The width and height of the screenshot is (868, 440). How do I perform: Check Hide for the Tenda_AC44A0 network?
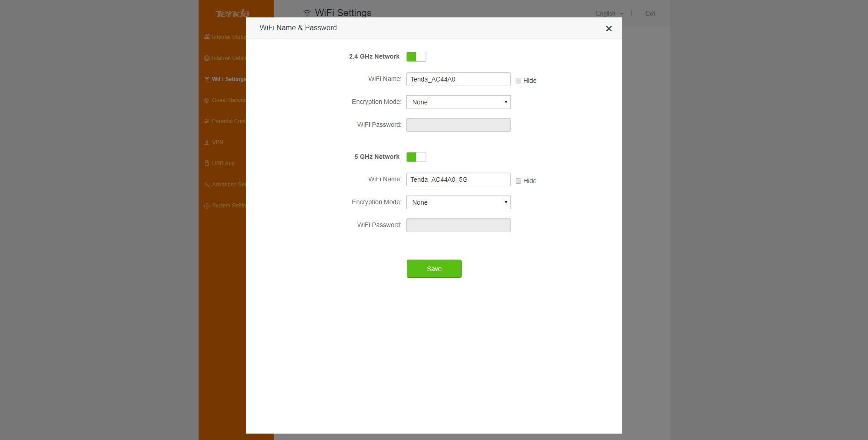click(x=518, y=81)
